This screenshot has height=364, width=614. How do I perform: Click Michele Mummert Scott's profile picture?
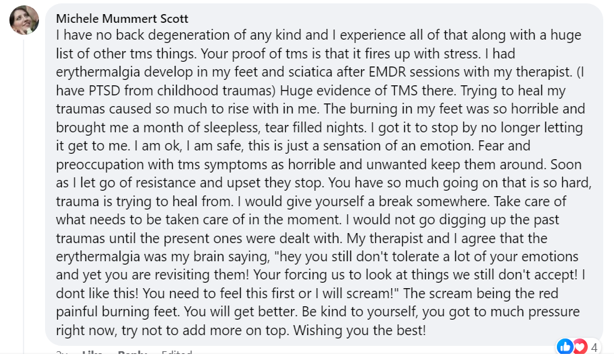[24, 19]
